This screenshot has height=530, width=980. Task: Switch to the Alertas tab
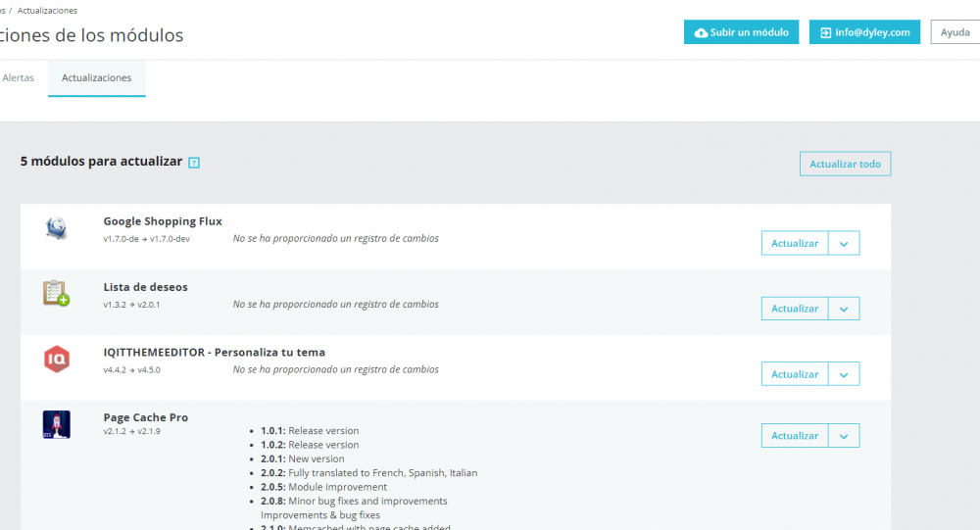(18, 77)
